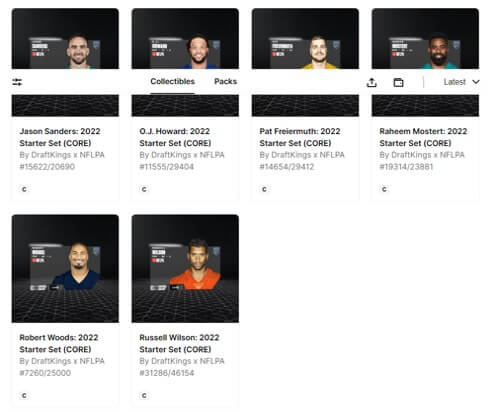Select the Russell Wilson card image

point(185,269)
